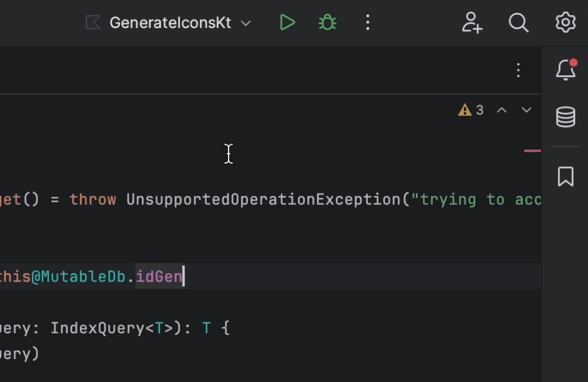Click the throw keyword in editor
This screenshot has width=588, height=382.
point(93,199)
